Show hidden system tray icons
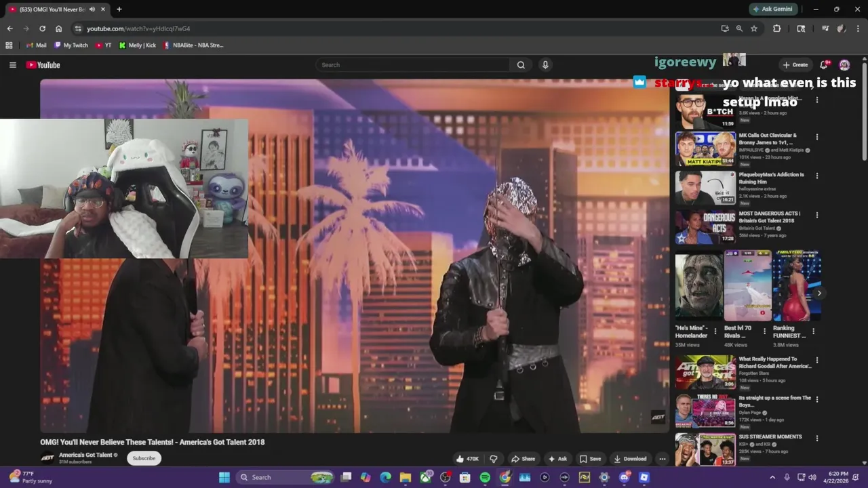The width and height of the screenshot is (868, 488). (x=772, y=477)
